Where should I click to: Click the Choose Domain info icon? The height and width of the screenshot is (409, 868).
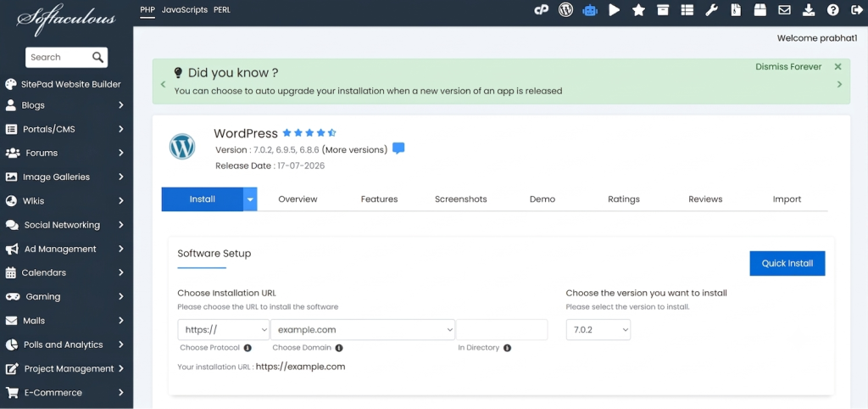tap(339, 348)
